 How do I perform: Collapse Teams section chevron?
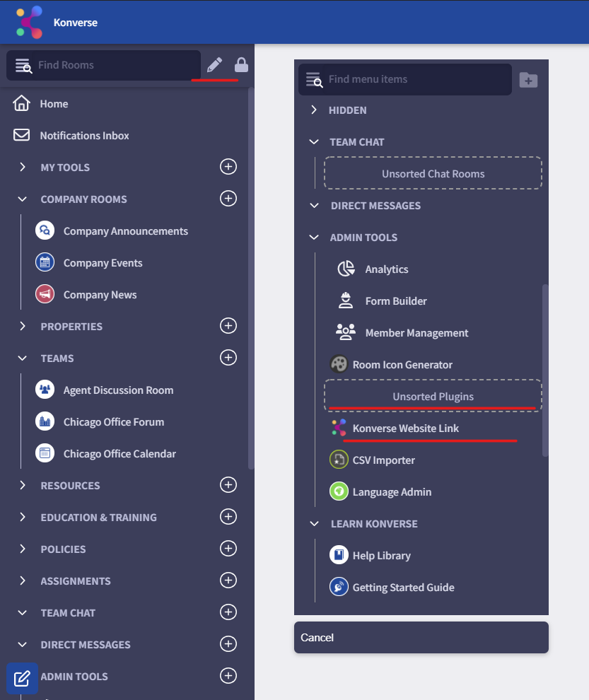point(23,358)
